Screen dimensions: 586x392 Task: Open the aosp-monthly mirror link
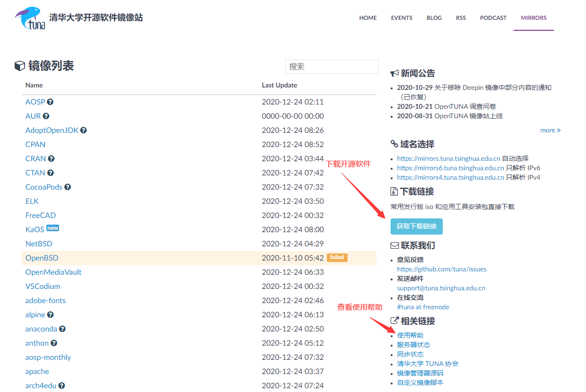click(48, 357)
